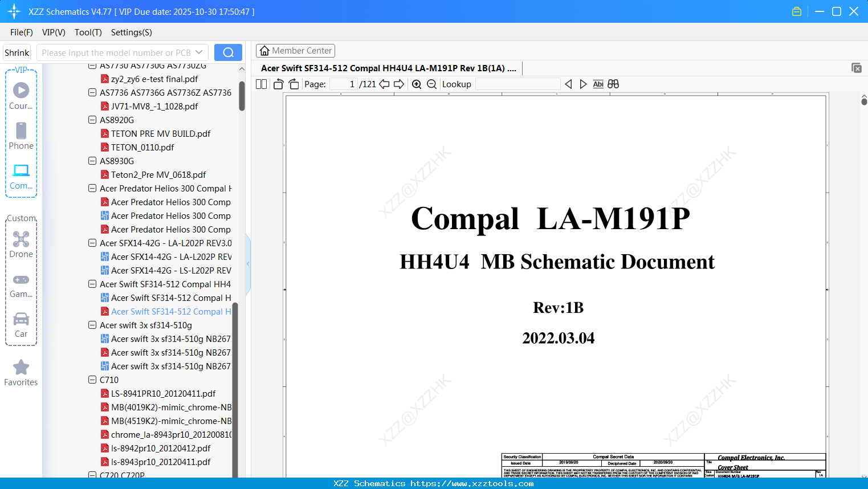868x489 pixels.
Task: Open the Settings(S) menu
Action: click(132, 32)
